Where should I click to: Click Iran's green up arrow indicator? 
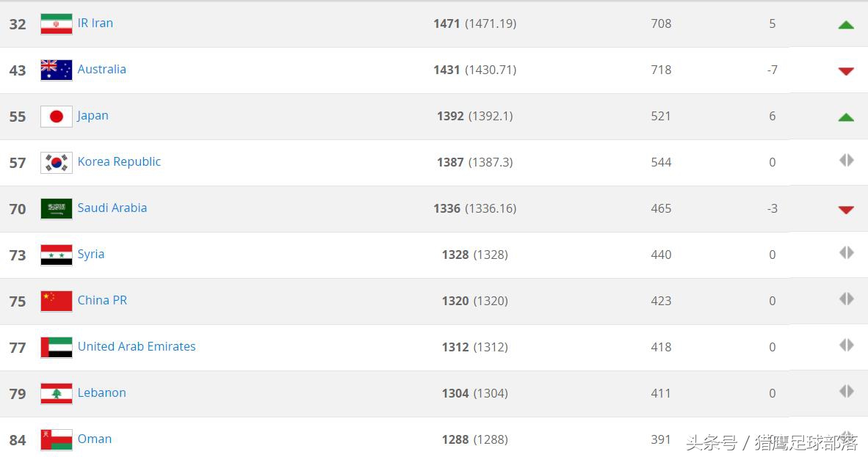tap(846, 25)
